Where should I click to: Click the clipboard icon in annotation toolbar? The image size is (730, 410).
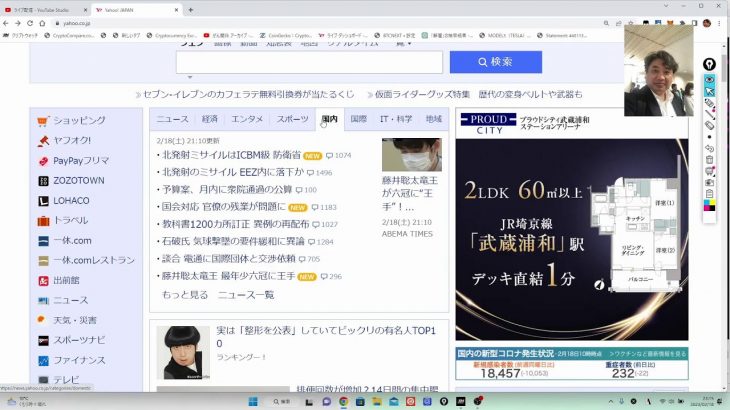tap(709, 194)
